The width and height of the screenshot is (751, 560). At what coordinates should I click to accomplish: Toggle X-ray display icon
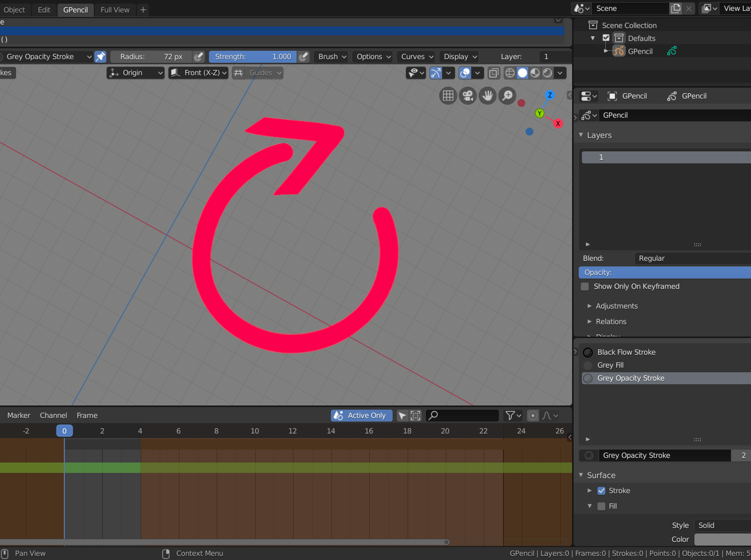point(494,73)
